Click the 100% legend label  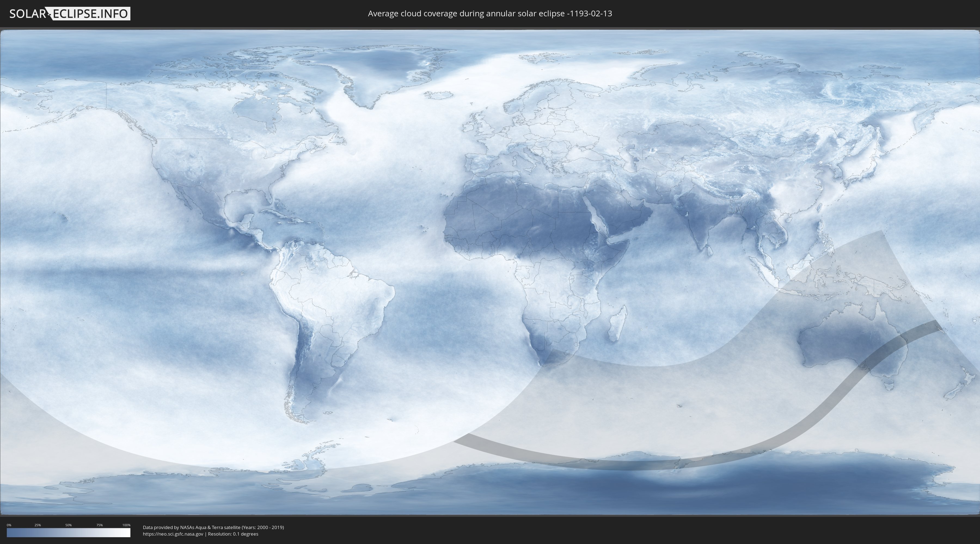pos(126,525)
